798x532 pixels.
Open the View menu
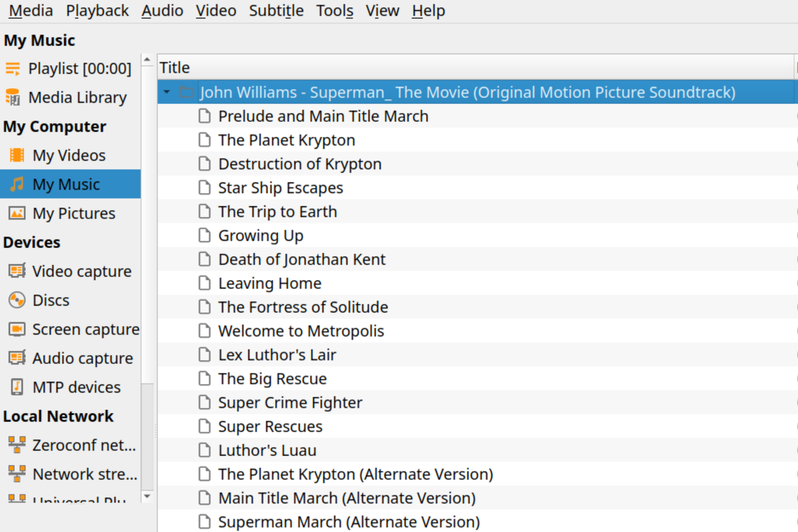click(x=382, y=10)
